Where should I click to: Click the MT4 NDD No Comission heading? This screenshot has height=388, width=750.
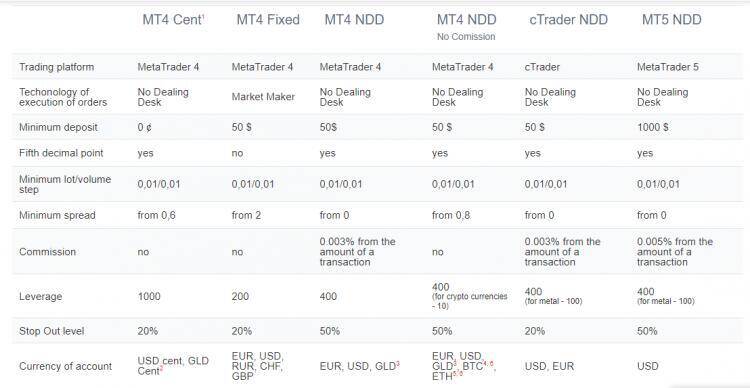pos(466,26)
